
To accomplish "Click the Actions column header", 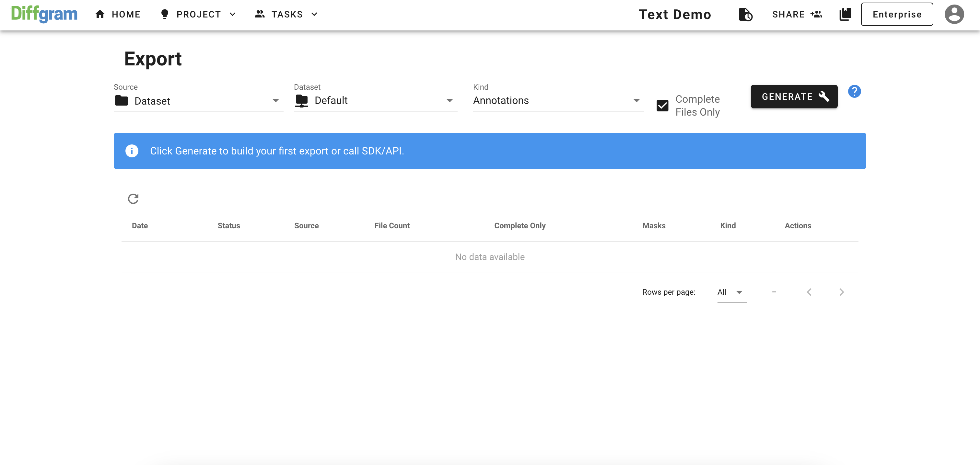I will (x=798, y=226).
